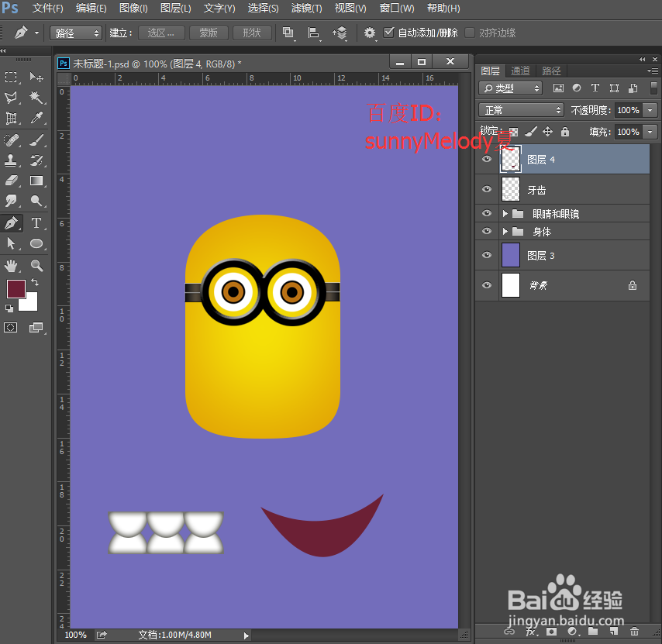662x644 pixels.
Task: Expand the 眼睛和眼镜 group
Action: (x=505, y=214)
